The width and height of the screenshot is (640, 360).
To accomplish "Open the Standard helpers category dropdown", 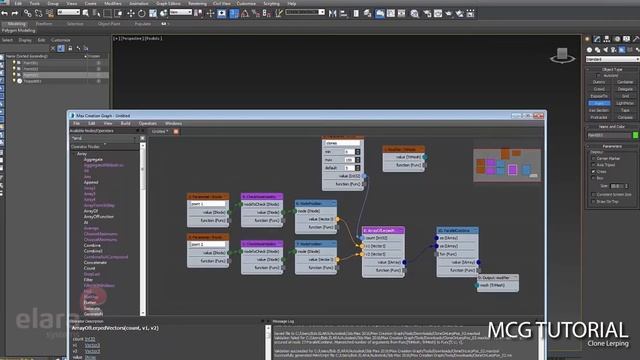I will (x=612, y=59).
